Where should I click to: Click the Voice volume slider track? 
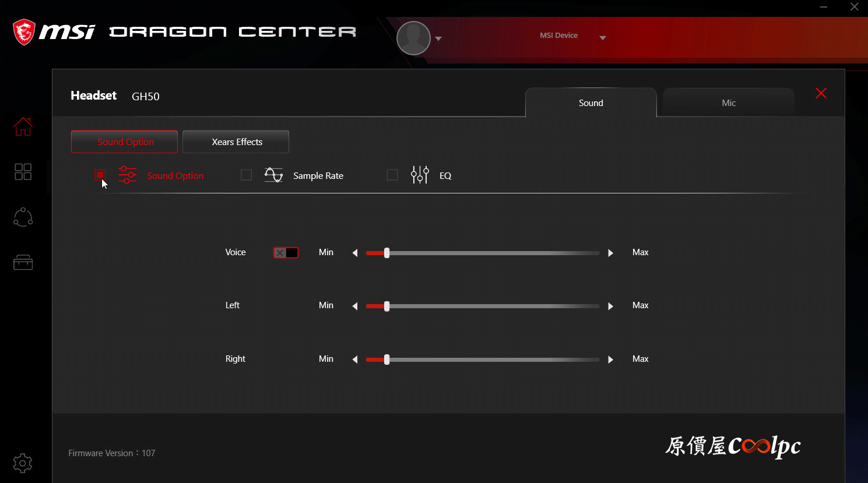click(x=483, y=253)
